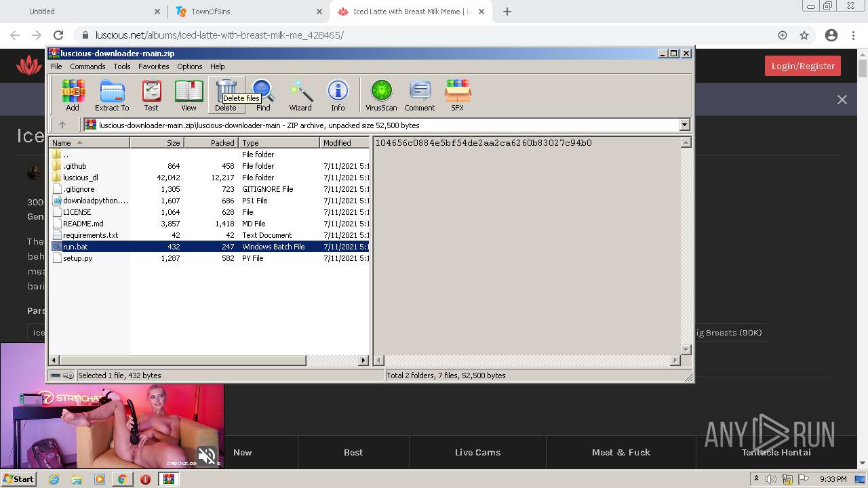Unmute the video ad speaker icon

point(207,455)
